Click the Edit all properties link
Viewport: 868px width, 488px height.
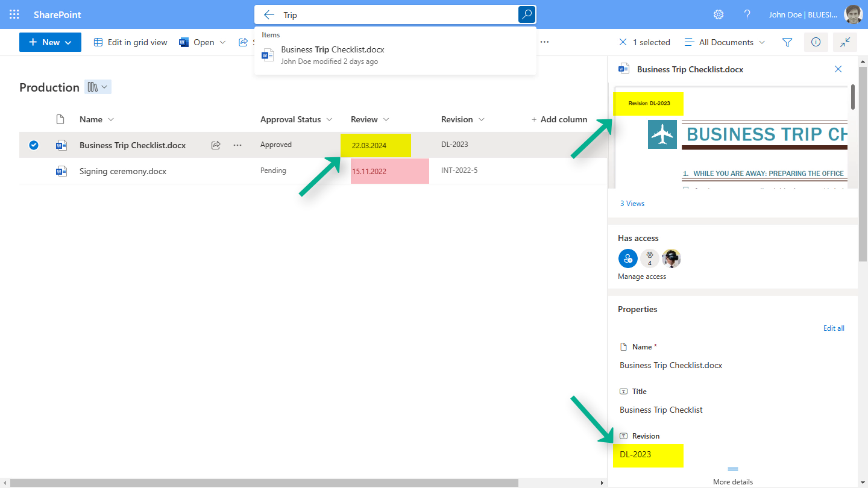(x=834, y=328)
